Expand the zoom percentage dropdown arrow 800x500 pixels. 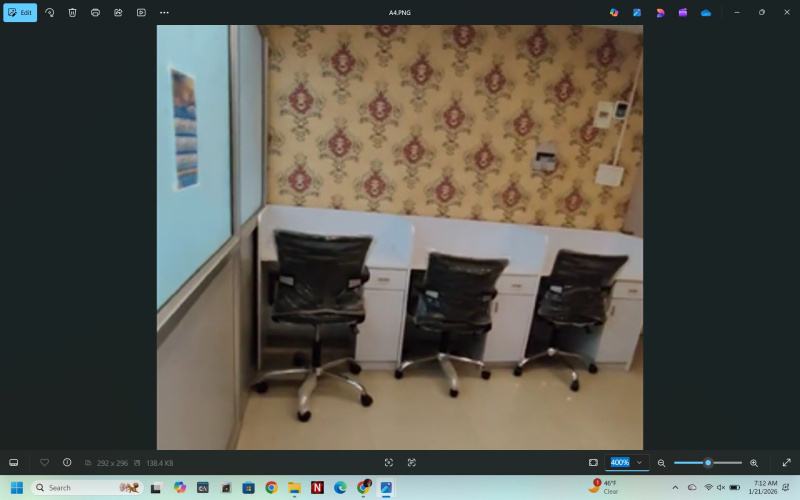tap(639, 462)
